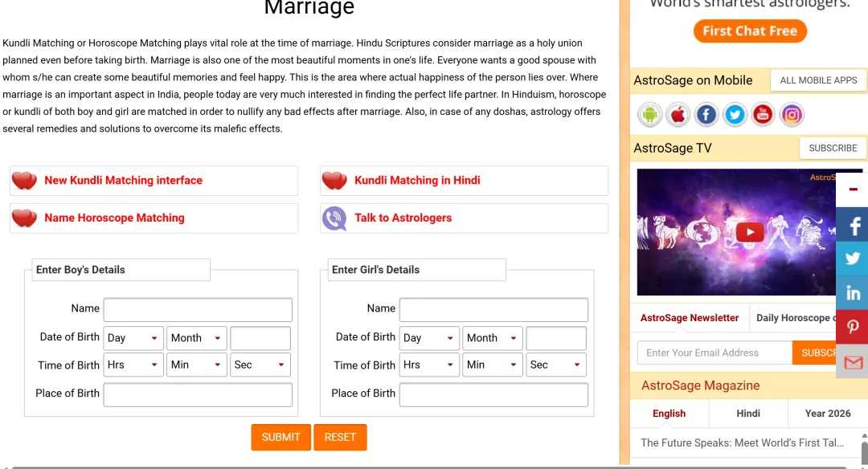Click First Chat Free button
The height and width of the screenshot is (469, 868).
tap(750, 31)
